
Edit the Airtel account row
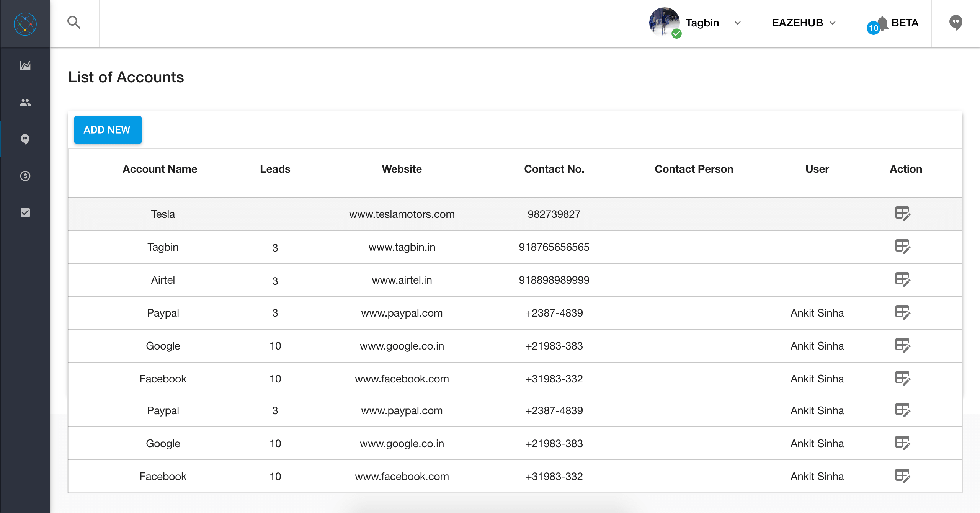(903, 279)
